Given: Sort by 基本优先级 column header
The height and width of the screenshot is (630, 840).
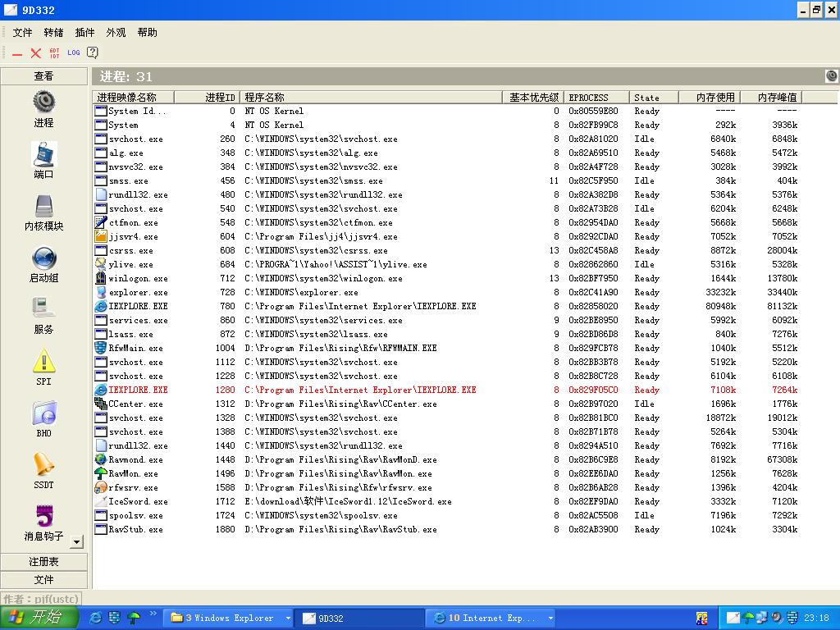Looking at the screenshot, I should click(533, 97).
